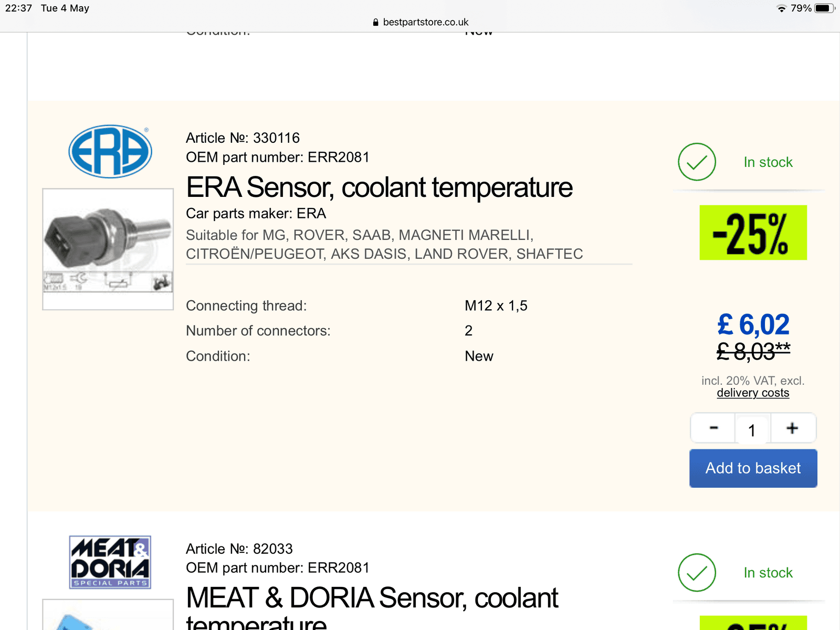Click ERA's green in-stock checkmark icon
The height and width of the screenshot is (630, 840).
(697, 162)
